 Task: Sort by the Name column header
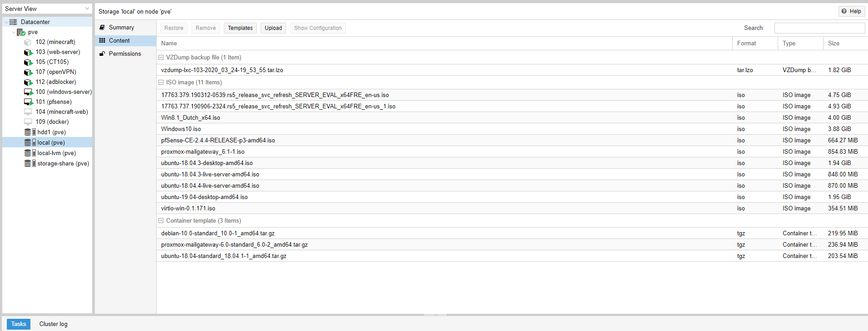pyautogui.click(x=444, y=44)
